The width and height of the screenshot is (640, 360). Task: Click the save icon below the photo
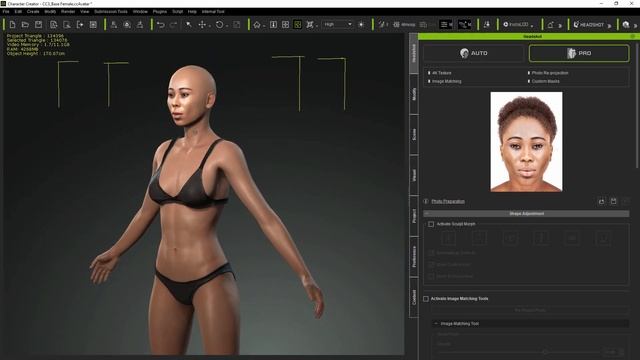click(x=613, y=201)
